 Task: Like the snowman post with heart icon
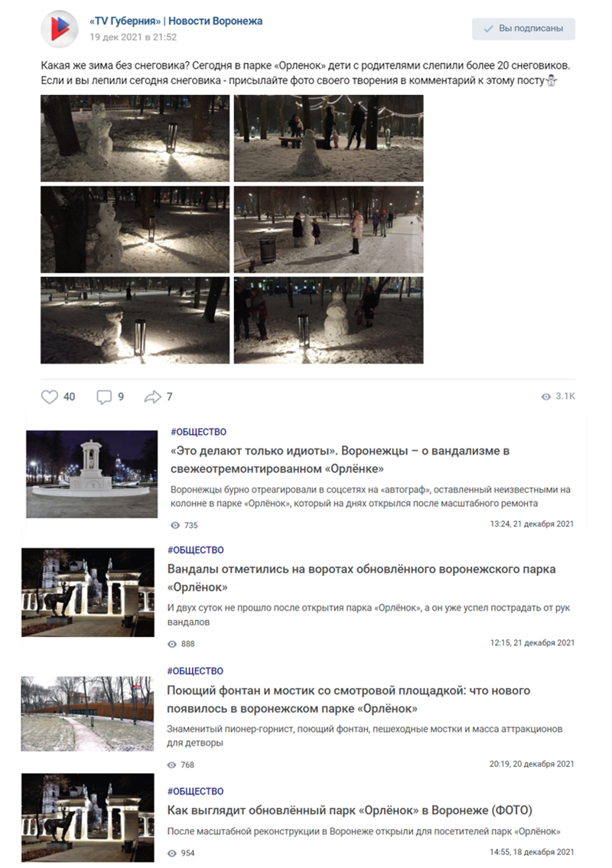click(x=49, y=397)
